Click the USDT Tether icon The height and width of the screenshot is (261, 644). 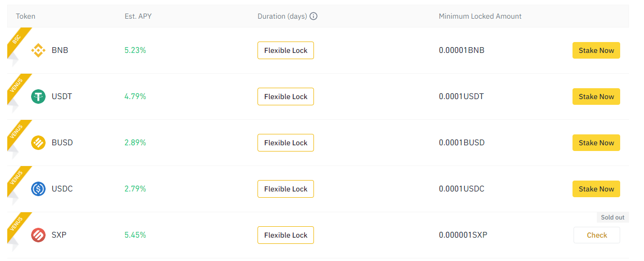[x=38, y=97]
